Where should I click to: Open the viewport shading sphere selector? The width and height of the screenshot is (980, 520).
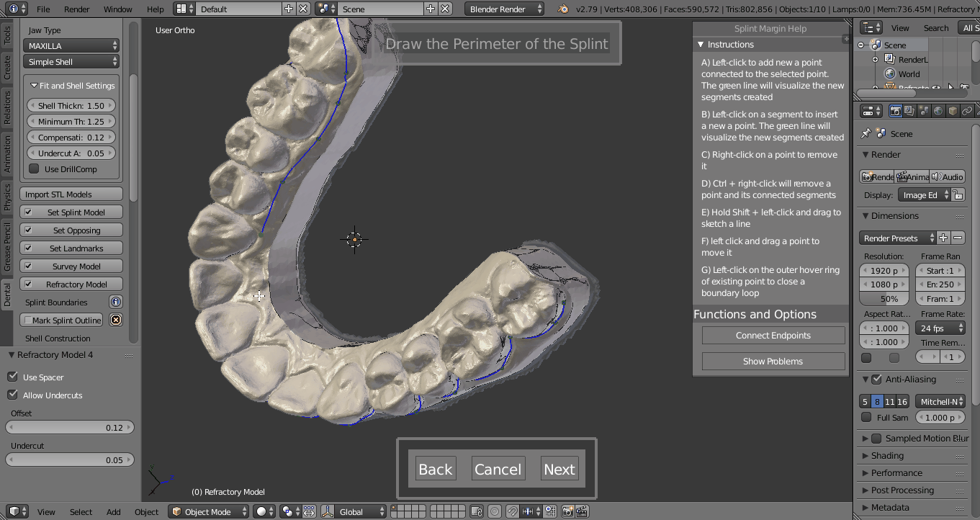265,511
